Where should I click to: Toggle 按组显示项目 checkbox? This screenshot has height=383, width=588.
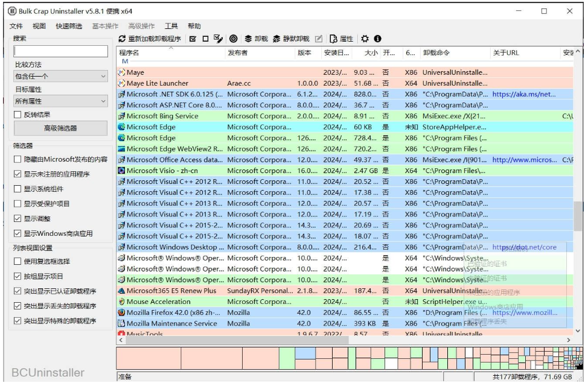(x=18, y=276)
